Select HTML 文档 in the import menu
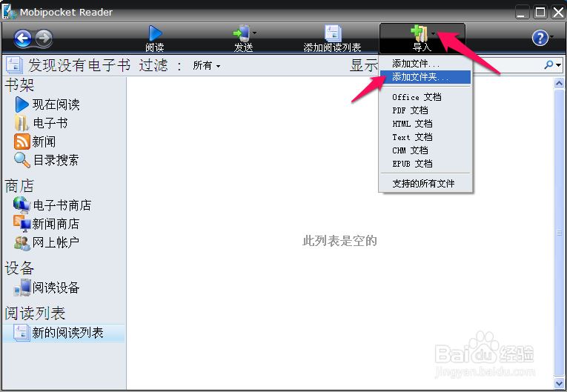Screen dimensions: 567x392 tap(425, 124)
